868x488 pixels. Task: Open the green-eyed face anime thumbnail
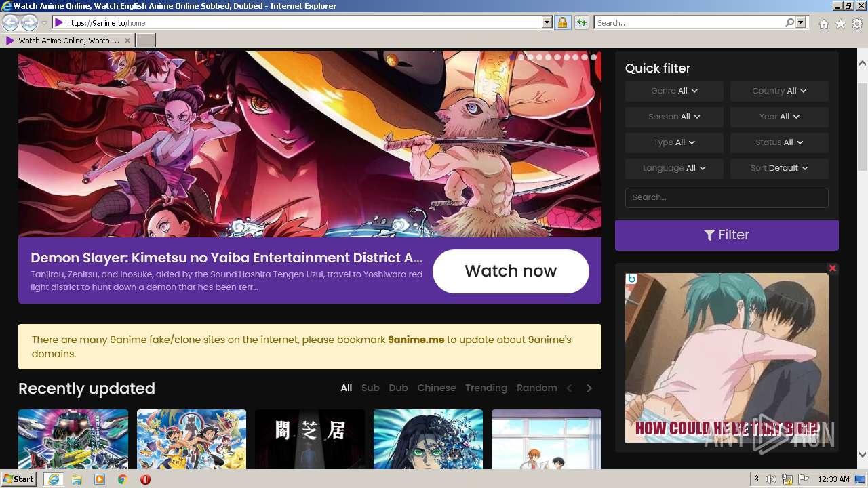tap(428, 439)
